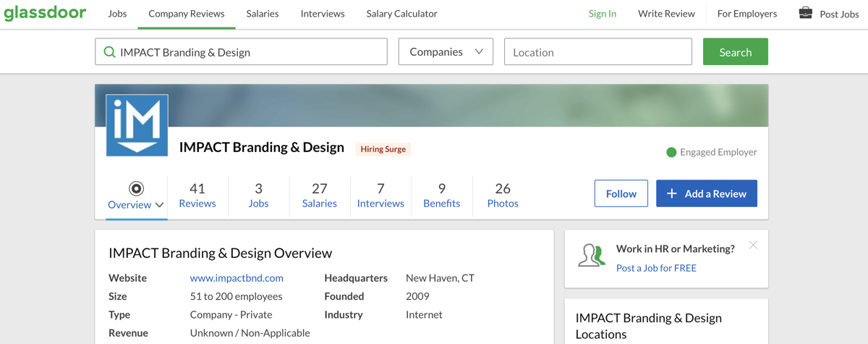Viewport: 868px width, 344px height.
Task: View the 9 Benefits tab
Action: click(442, 196)
